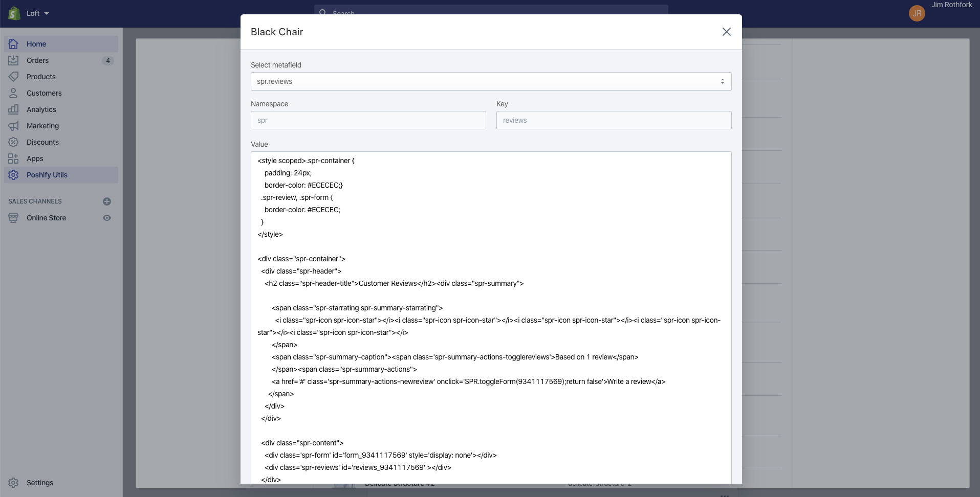View Online Store using eye icon

click(x=107, y=218)
